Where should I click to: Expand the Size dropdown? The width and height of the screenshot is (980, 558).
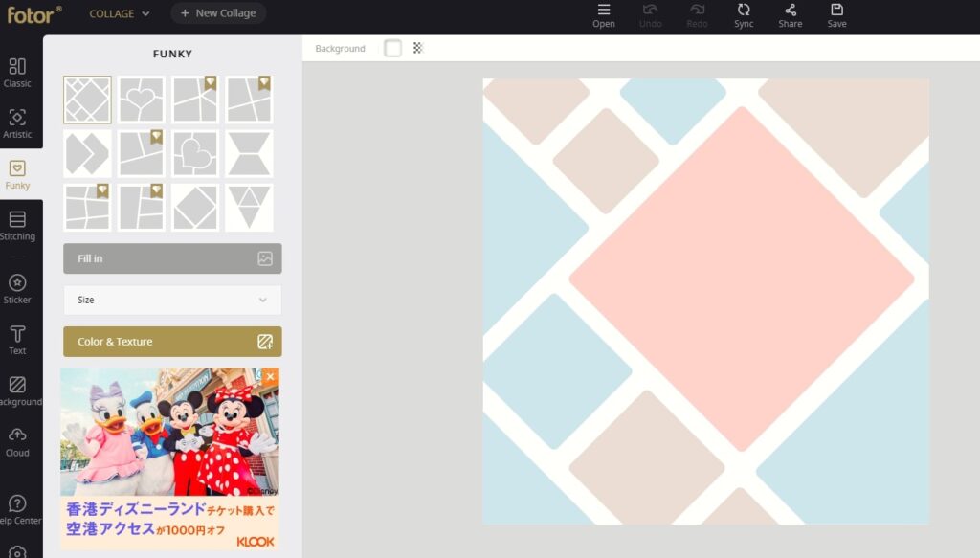[x=172, y=300]
